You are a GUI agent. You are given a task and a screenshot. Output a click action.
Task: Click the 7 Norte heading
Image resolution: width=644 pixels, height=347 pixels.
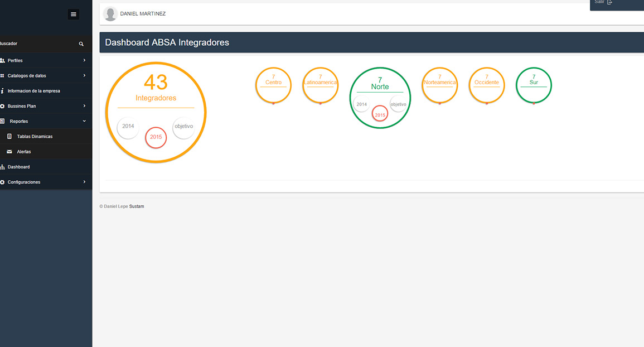(x=380, y=84)
